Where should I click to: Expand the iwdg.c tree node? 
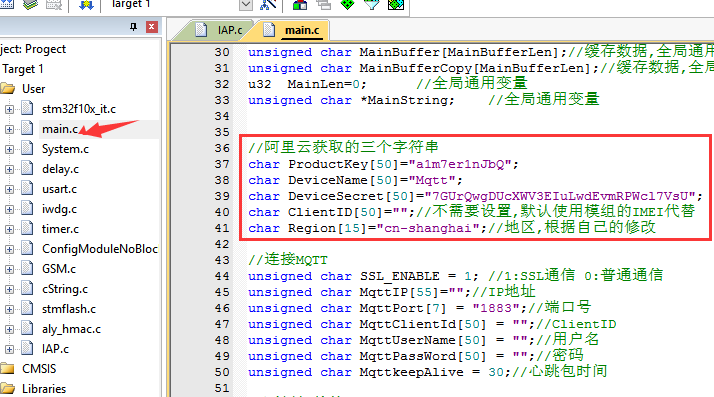click(9, 209)
